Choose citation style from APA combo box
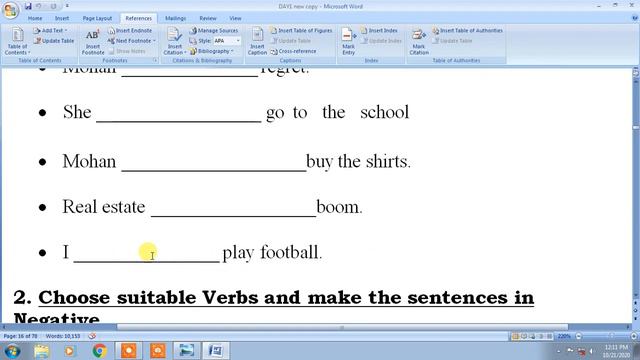This screenshot has height=360, width=640. click(227, 41)
